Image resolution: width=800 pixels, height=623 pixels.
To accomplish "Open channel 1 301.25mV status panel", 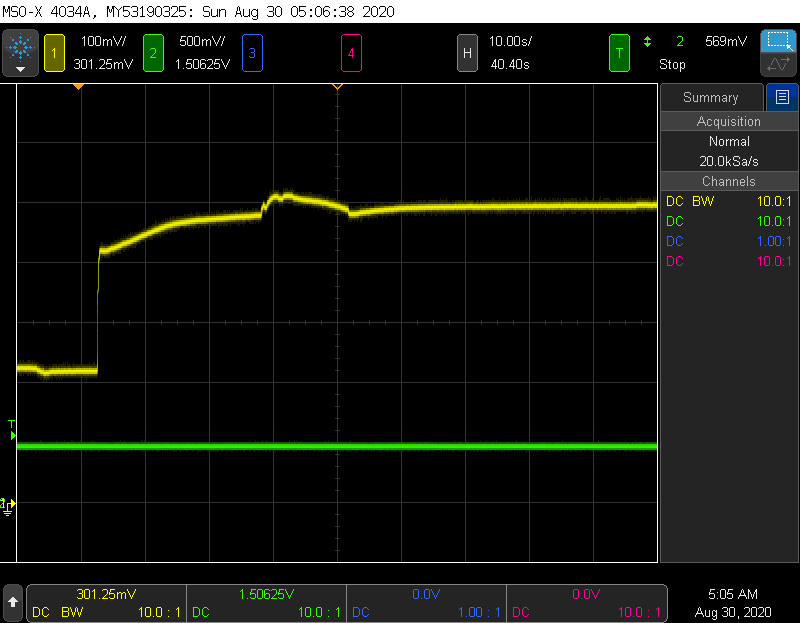I will (106, 603).
